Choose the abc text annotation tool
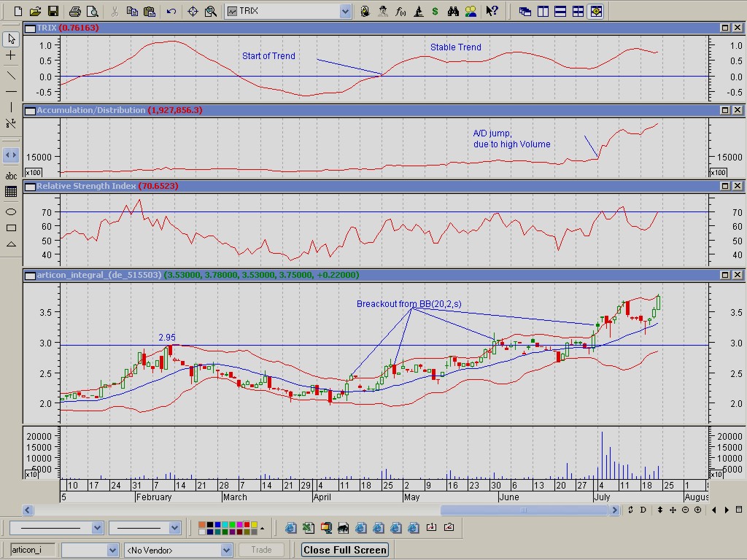 coord(11,176)
